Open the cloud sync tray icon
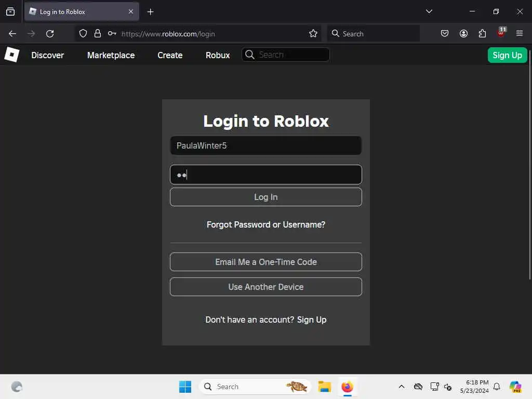The height and width of the screenshot is (399, 532). tap(418, 387)
